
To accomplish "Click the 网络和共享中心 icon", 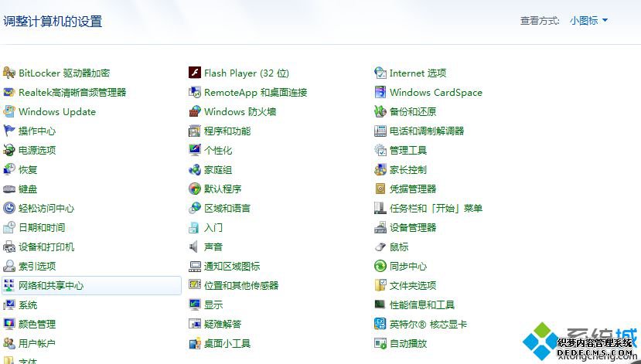I will pos(9,285).
